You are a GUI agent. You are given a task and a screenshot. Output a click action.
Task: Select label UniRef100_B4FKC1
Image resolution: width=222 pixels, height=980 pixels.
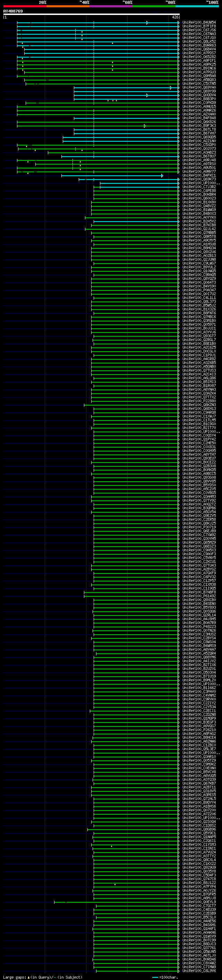pos(199,175)
